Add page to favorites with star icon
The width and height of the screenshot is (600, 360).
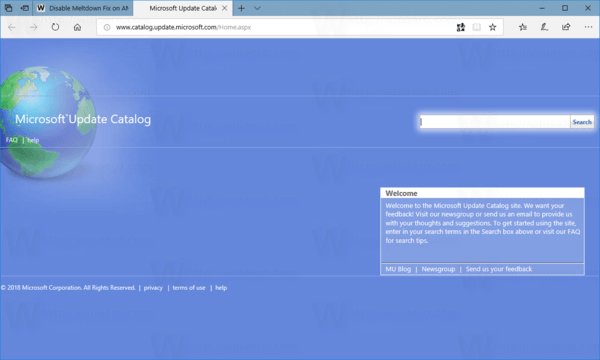pyautogui.click(x=492, y=27)
